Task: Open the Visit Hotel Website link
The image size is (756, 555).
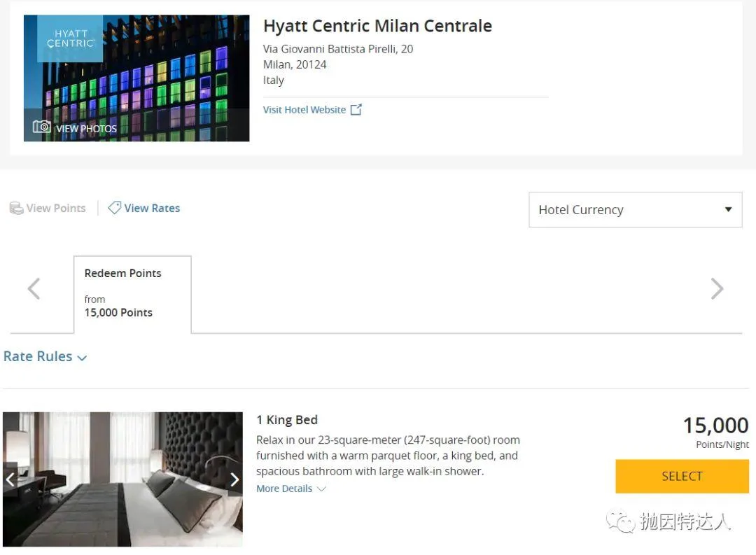Action: click(304, 110)
